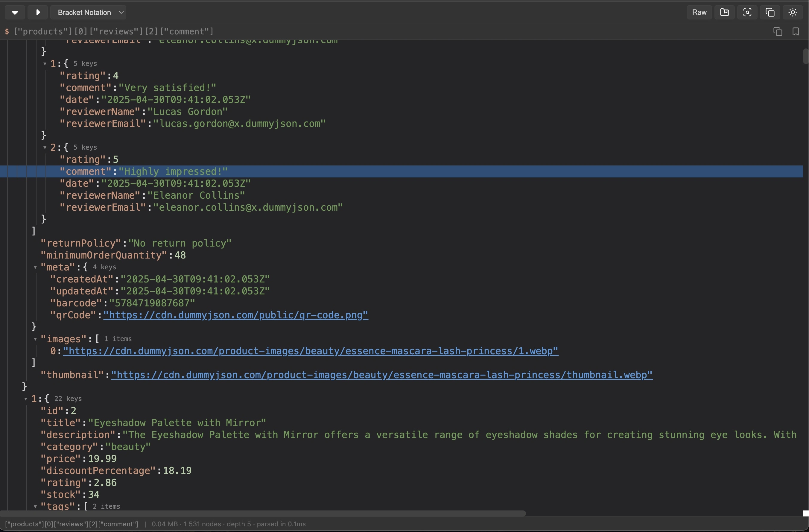
Task: Collapse product 1 object with 22 keys
Action: point(26,399)
